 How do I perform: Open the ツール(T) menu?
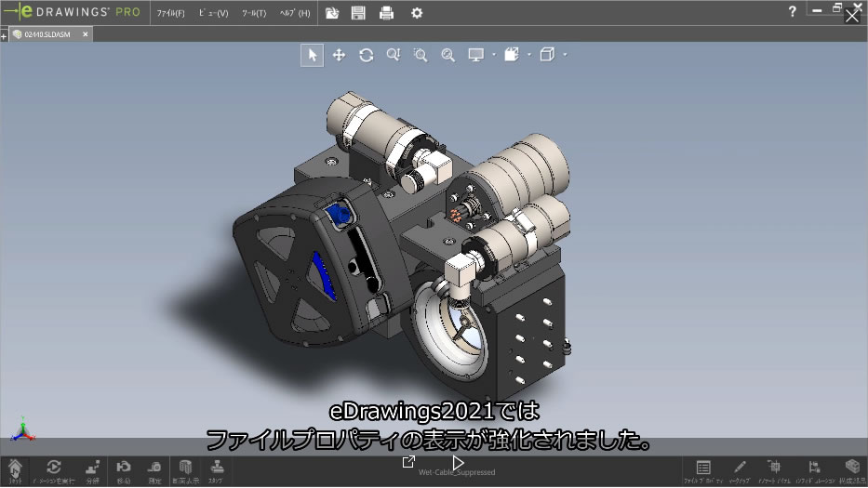point(254,13)
